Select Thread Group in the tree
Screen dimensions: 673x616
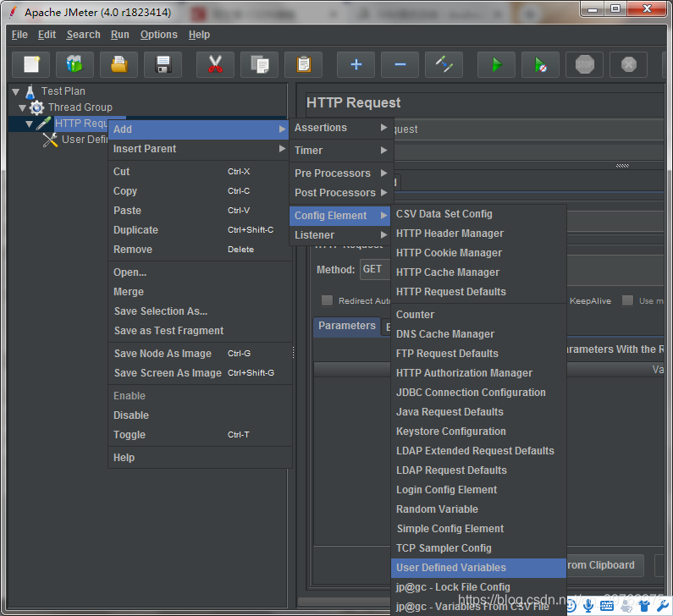coord(80,107)
